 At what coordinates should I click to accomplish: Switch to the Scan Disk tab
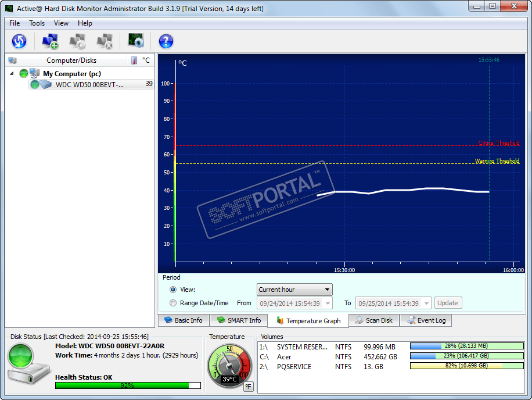[374, 320]
